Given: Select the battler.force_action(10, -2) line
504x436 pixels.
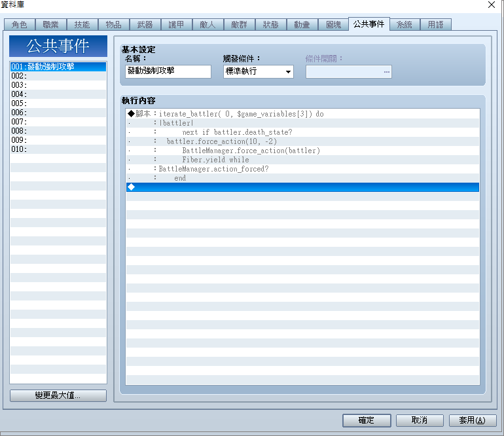Looking at the screenshot, I should pos(302,141).
